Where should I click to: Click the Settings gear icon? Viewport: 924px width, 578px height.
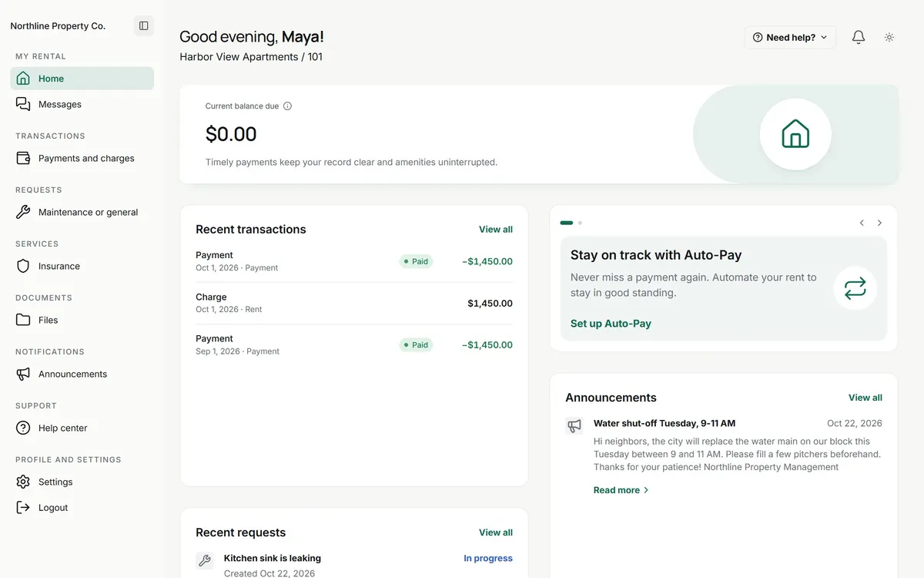[x=23, y=482]
